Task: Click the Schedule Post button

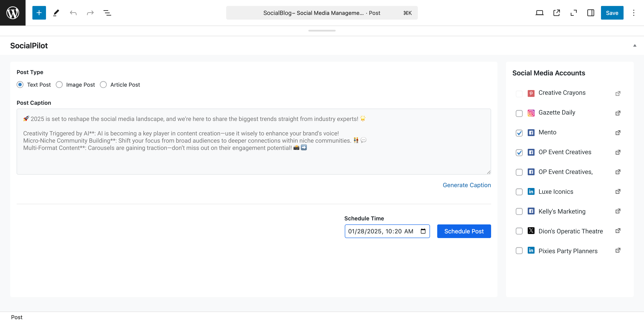Action: click(464, 231)
